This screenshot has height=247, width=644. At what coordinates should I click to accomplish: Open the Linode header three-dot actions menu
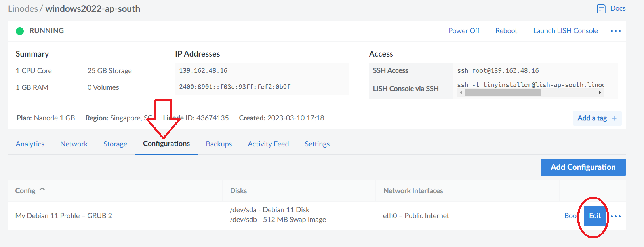click(x=615, y=31)
